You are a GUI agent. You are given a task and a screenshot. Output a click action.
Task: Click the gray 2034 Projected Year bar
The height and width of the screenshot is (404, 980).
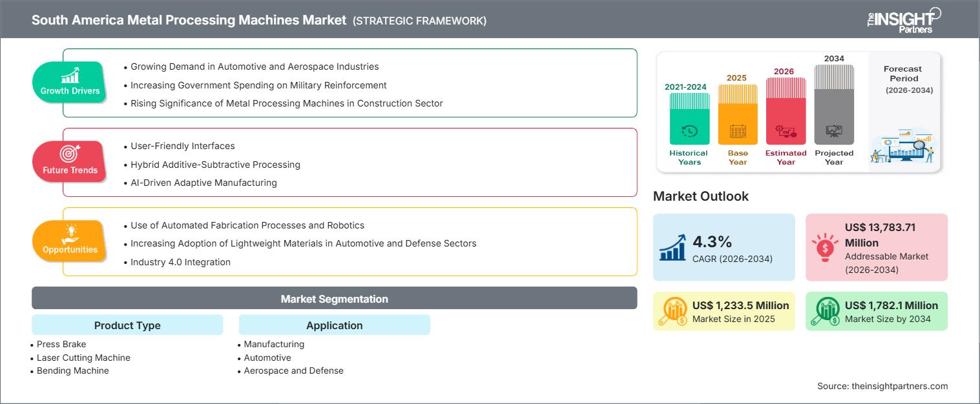pyautogui.click(x=834, y=104)
